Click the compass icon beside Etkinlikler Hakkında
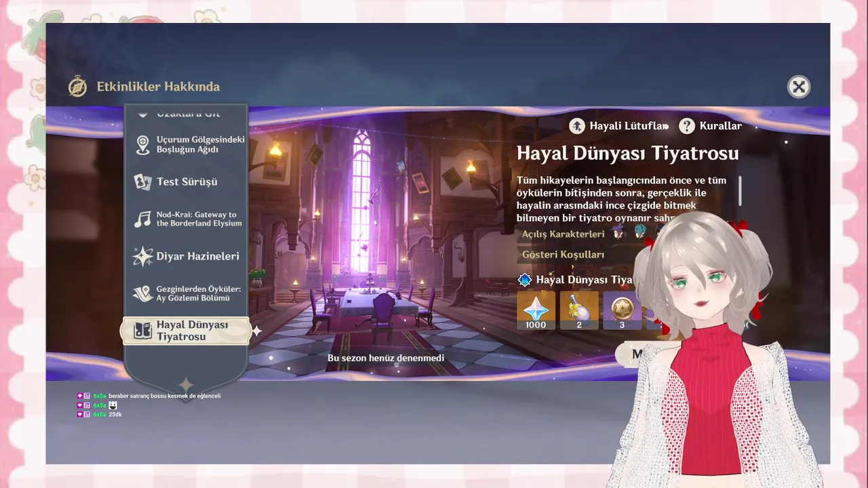This screenshot has height=488, width=868. 78,87
